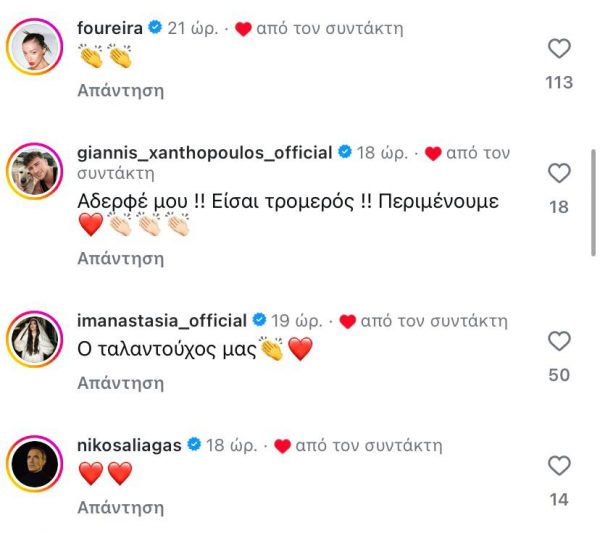Image resolution: width=600 pixels, height=533 pixels.
Task: Click the verified badge beside foureira
Action: pos(155,28)
